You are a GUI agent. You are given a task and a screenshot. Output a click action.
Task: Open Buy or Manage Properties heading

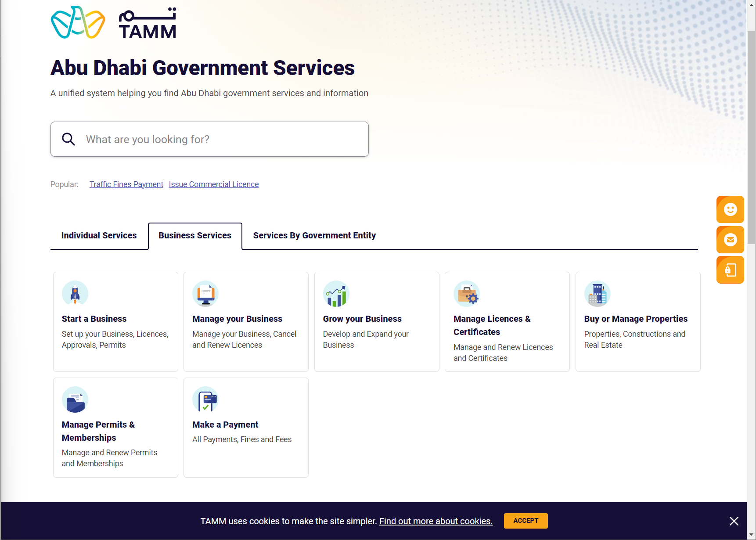pos(636,319)
